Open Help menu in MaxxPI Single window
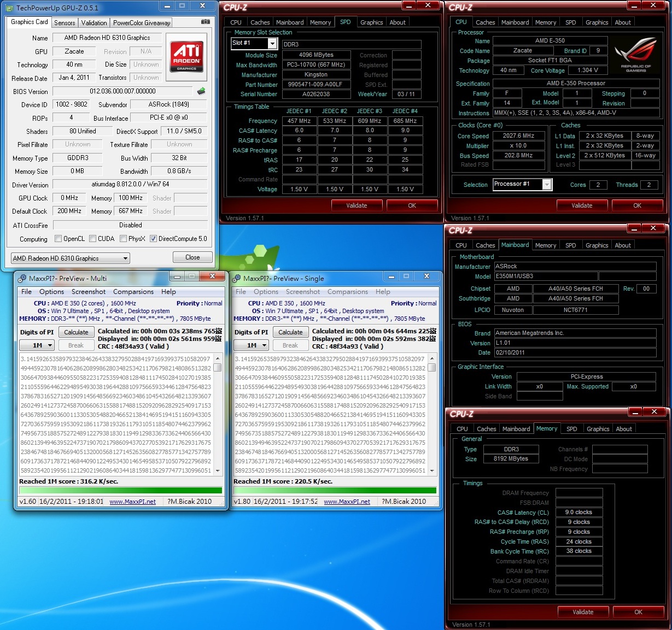The width and height of the screenshot is (672, 630). [x=383, y=292]
